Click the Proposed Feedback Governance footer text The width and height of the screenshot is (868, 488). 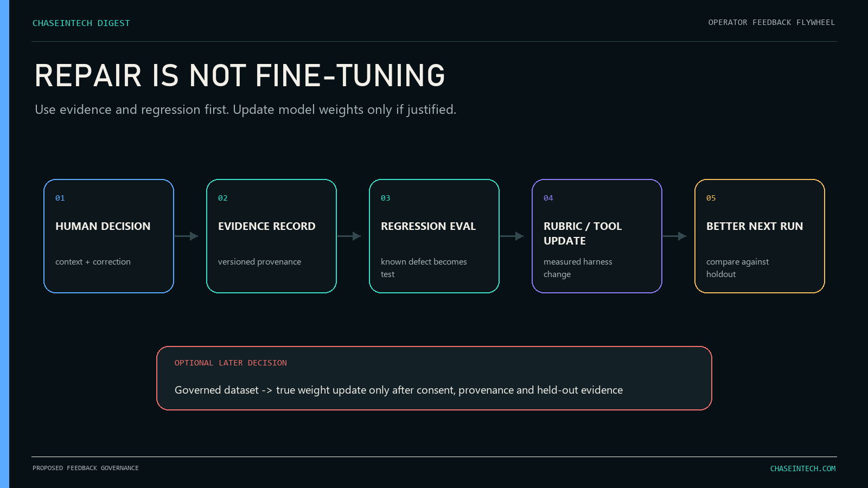click(86, 468)
